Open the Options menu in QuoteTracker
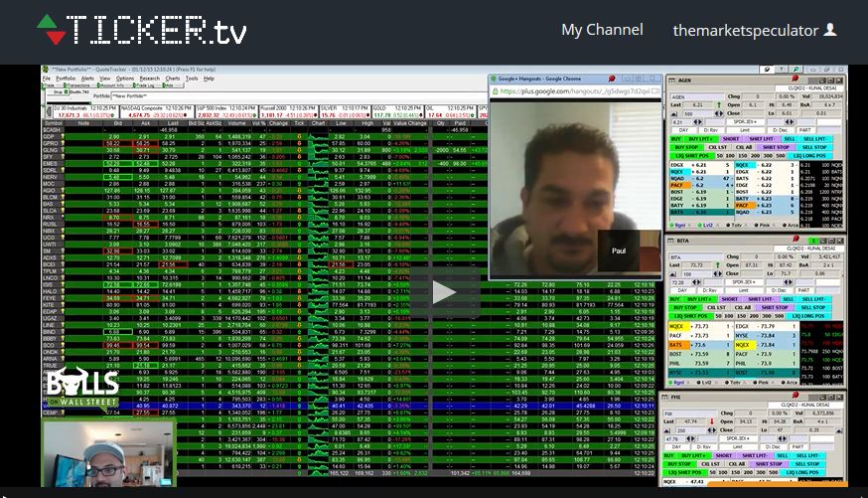Image resolution: width=868 pixels, height=498 pixels. tap(125, 79)
